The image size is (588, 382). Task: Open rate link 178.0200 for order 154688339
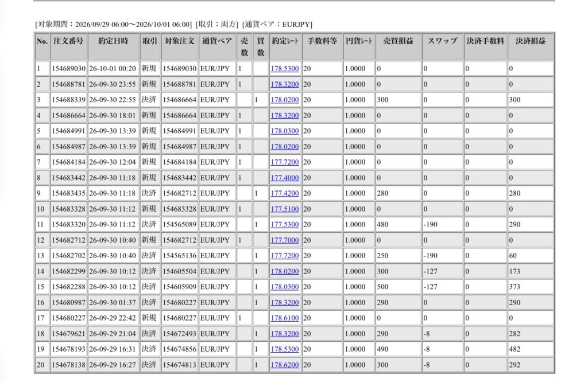(285, 100)
